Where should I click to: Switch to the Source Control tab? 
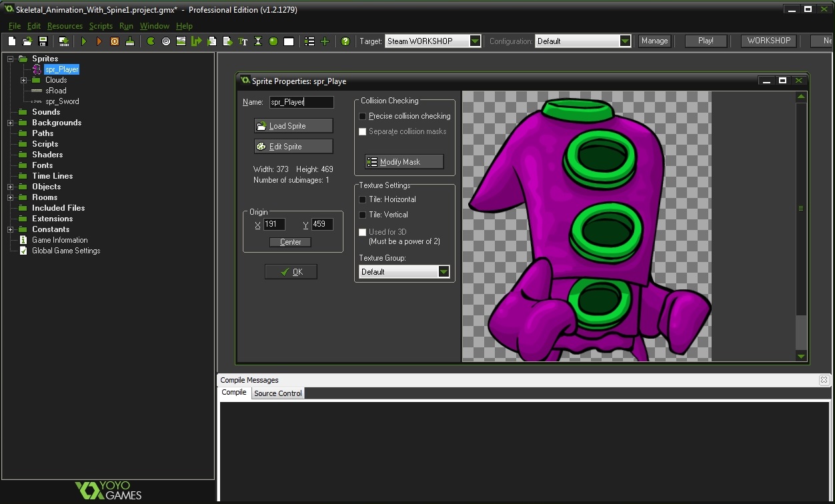[x=277, y=393]
